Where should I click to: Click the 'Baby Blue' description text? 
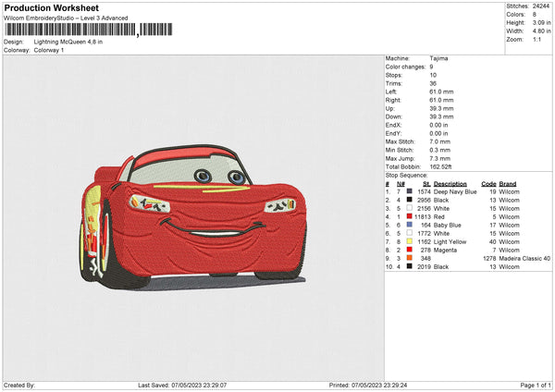click(448, 225)
